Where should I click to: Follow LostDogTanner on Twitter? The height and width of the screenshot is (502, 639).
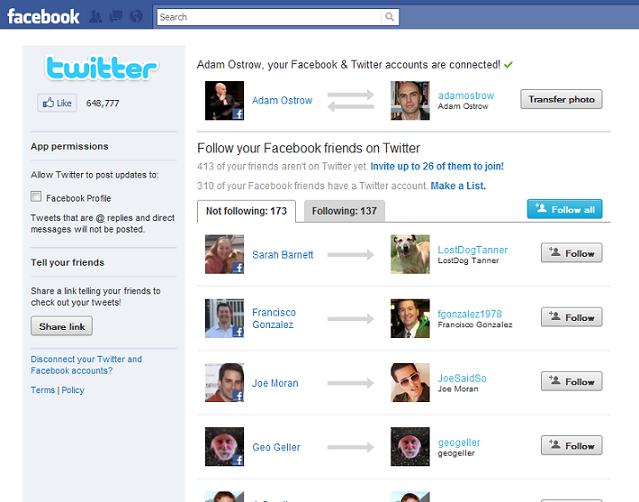pyautogui.click(x=571, y=253)
